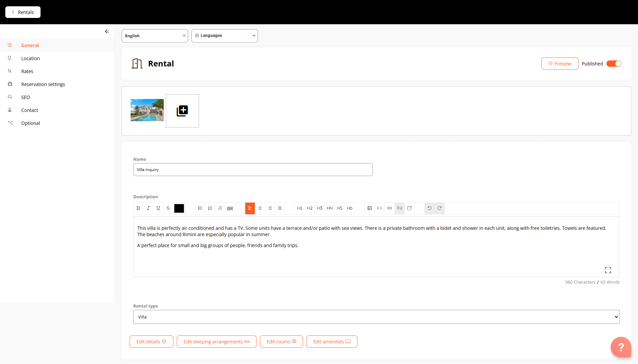Open the General section

57,45
